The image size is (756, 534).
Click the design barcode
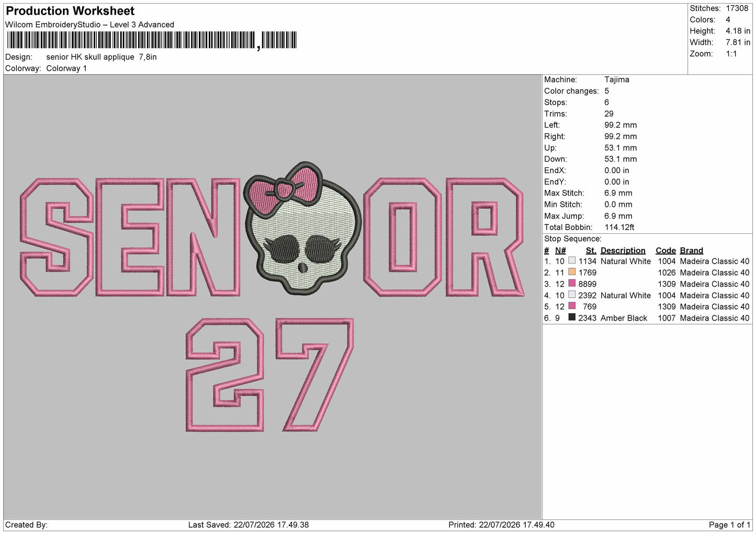[x=152, y=40]
